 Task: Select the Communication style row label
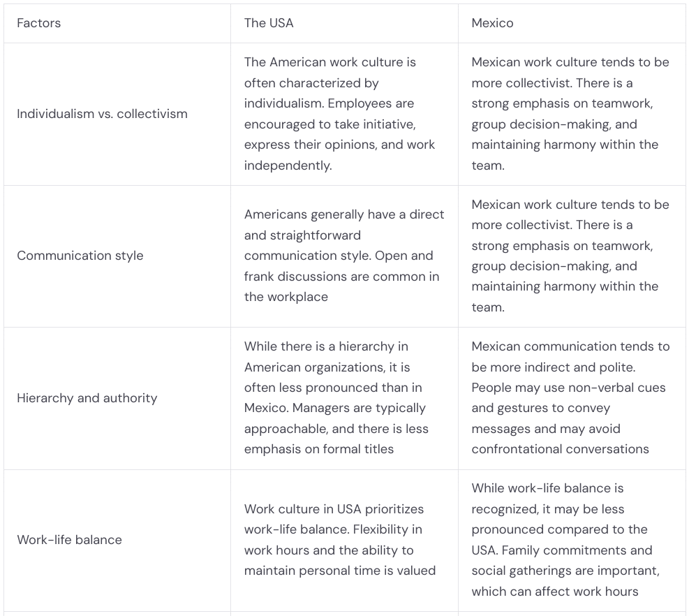tap(80, 256)
